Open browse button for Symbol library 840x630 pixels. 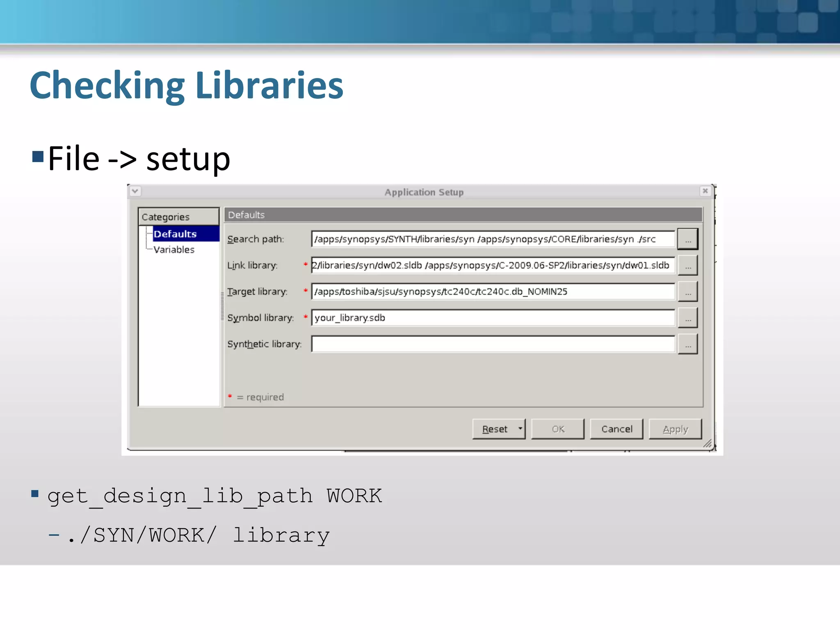[x=688, y=317]
